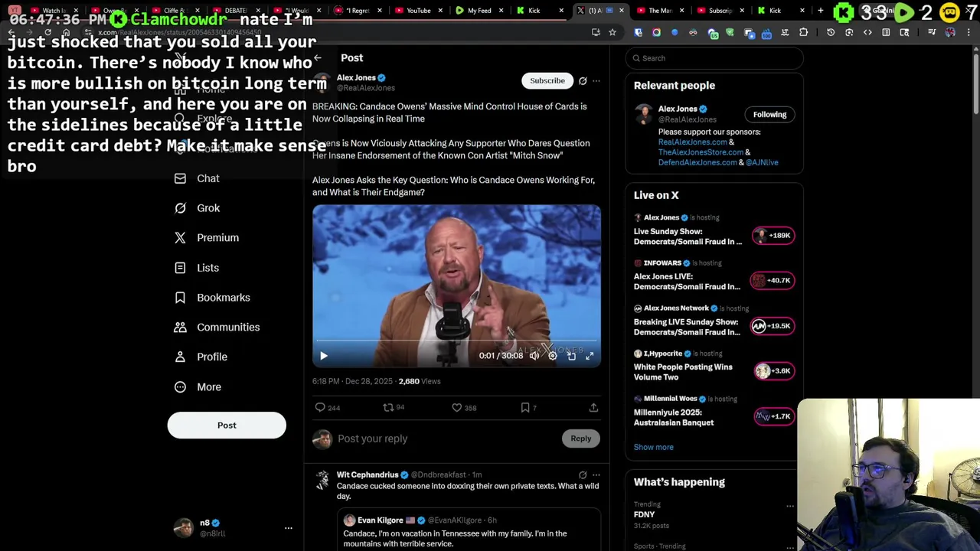This screenshot has width=980, height=551.
Task: Share the post with the upload icon
Action: tap(593, 408)
